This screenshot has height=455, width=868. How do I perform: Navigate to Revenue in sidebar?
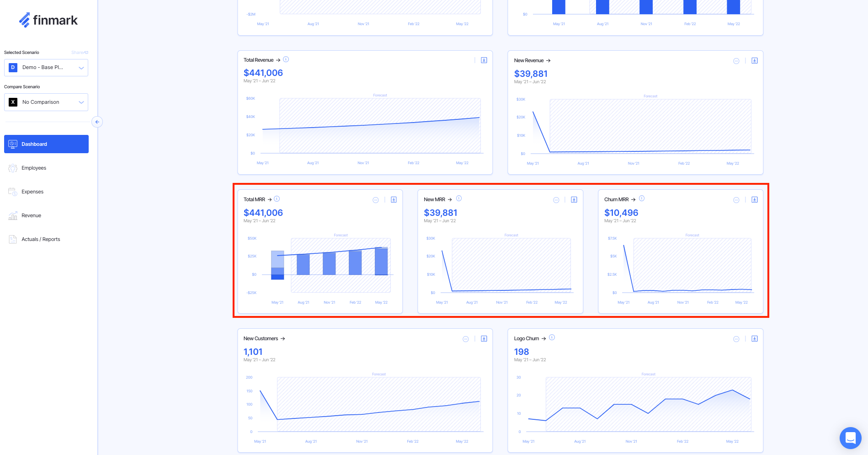tap(31, 216)
